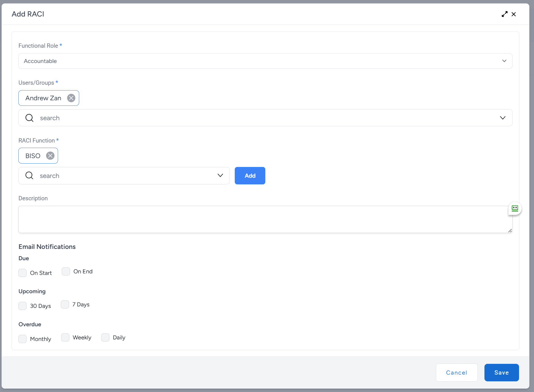This screenshot has width=534, height=392.
Task: Enable the On Start due notification
Action: (x=23, y=273)
